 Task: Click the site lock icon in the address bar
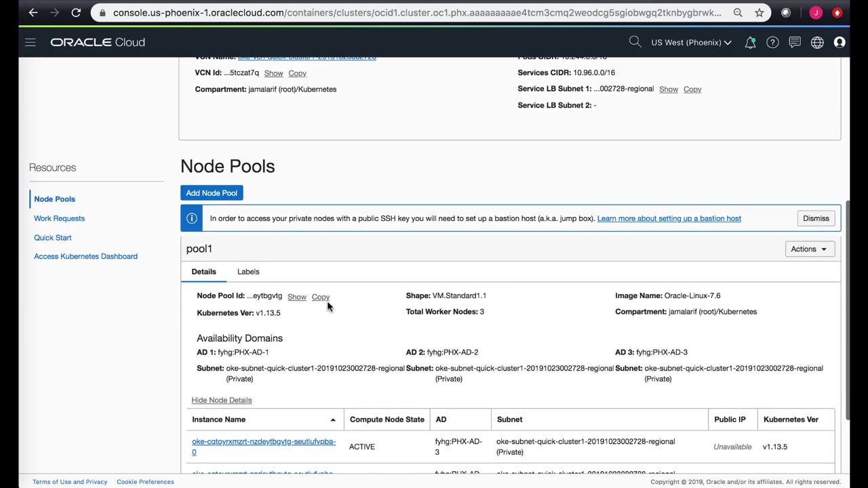click(x=102, y=12)
